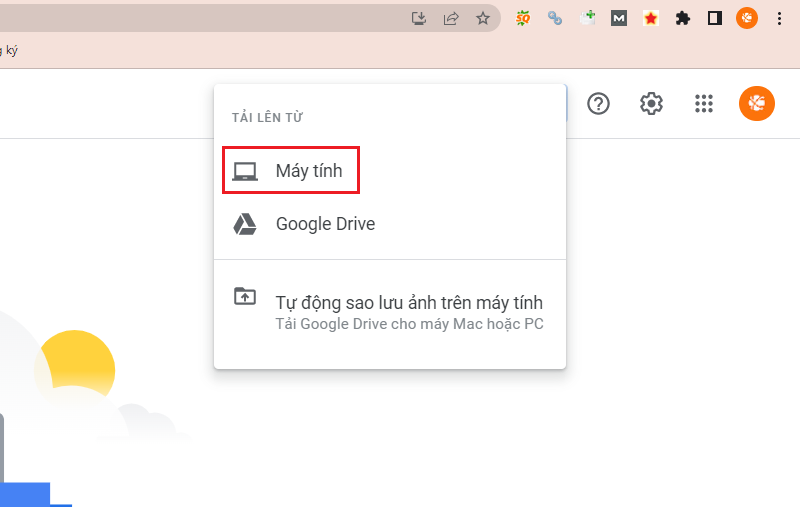
Task: Open Chrome profile avatar in toolbar
Action: point(746,18)
